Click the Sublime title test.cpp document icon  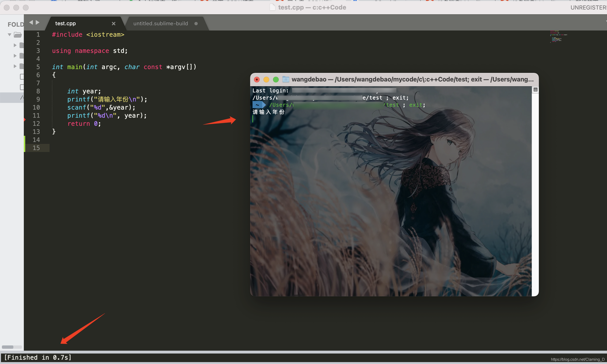(x=273, y=7)
